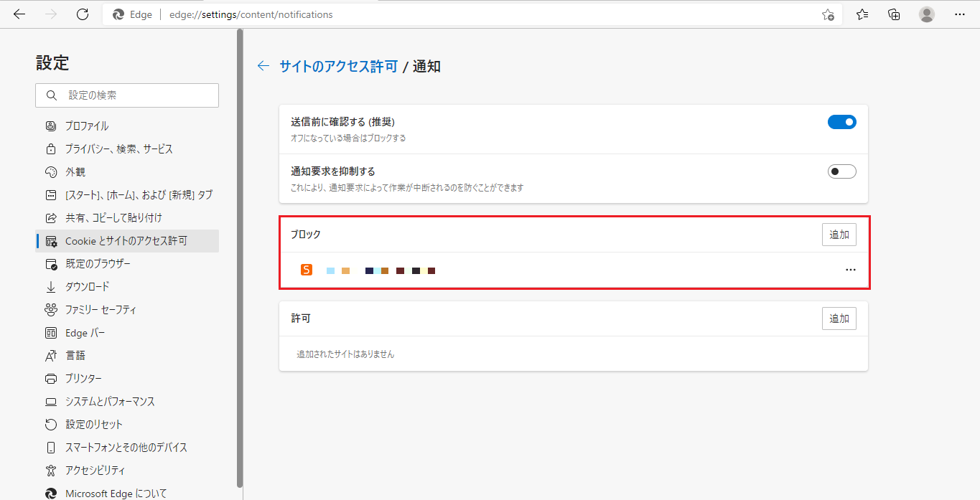Open ダウンロード settings in sidebar

click(x=87, y=287)
